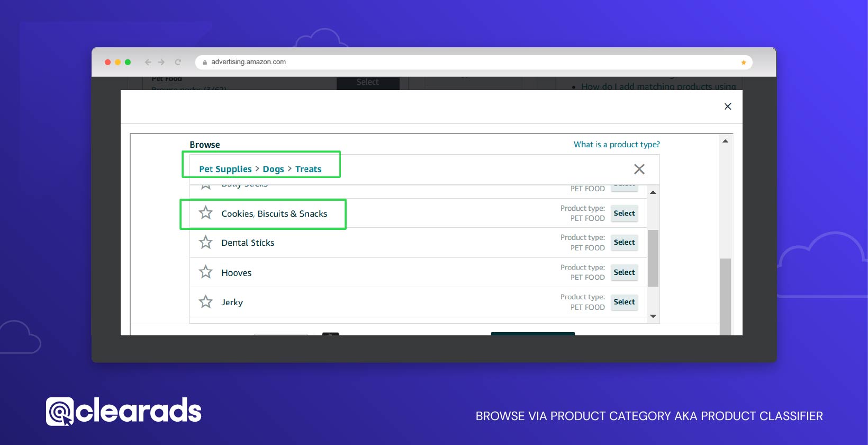
Task: Go back in browser
Action: 148,62
